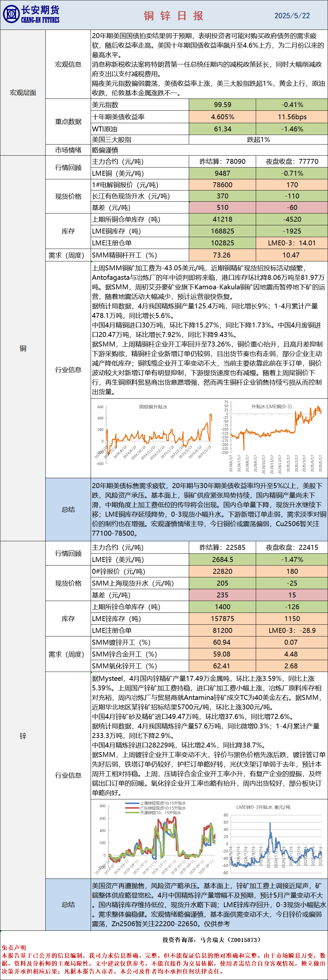Select the LME铜库存 value 168825
The height and width of the screenshot is (980, 328).
click(x=222, y=231)
